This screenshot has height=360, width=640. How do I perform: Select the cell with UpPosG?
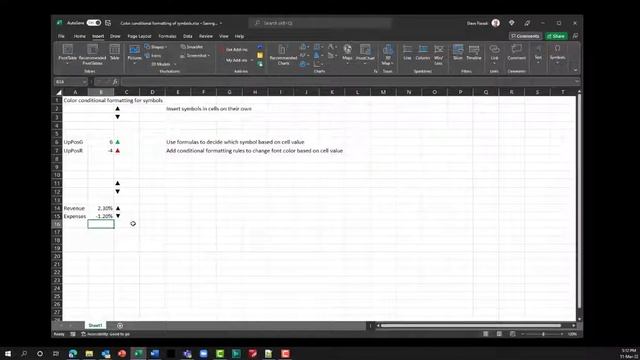(75, 142)
